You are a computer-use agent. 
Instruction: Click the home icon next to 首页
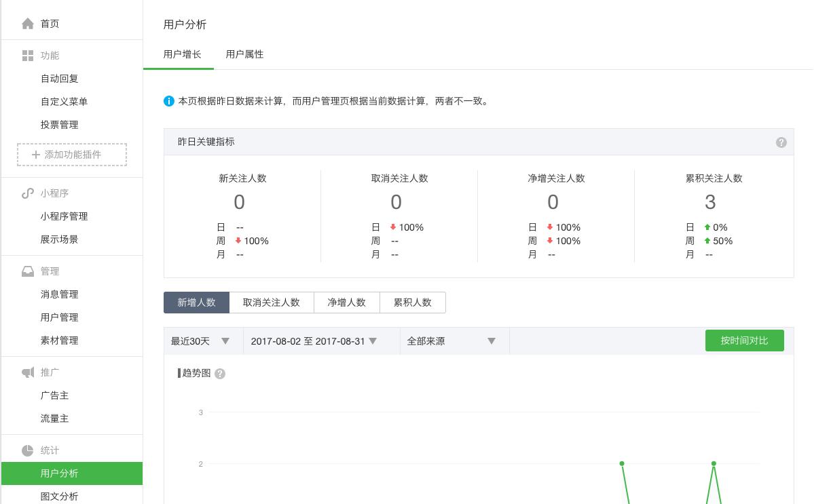28,23
